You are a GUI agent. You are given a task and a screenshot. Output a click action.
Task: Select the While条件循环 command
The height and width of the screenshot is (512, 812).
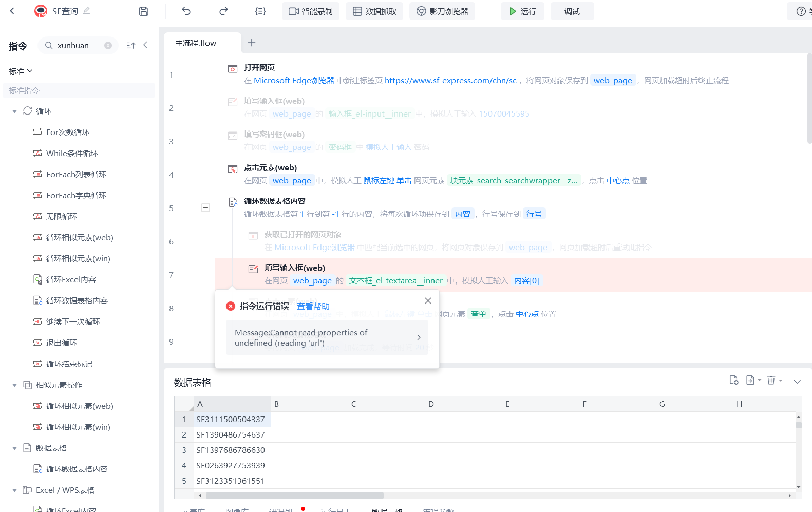point(72,154)
